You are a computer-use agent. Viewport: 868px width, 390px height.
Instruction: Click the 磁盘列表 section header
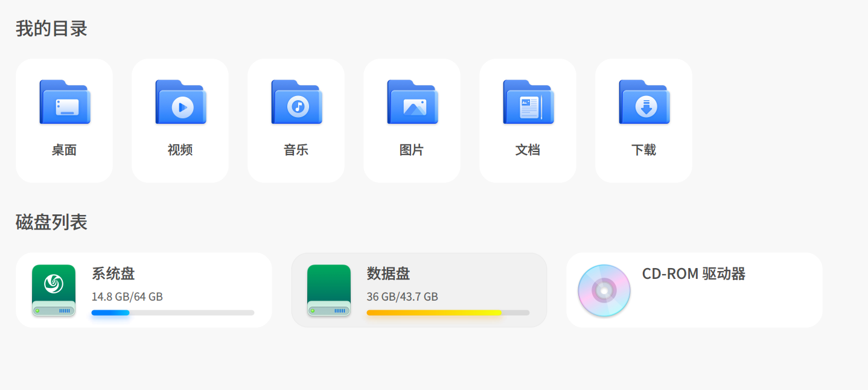point(51,222)
